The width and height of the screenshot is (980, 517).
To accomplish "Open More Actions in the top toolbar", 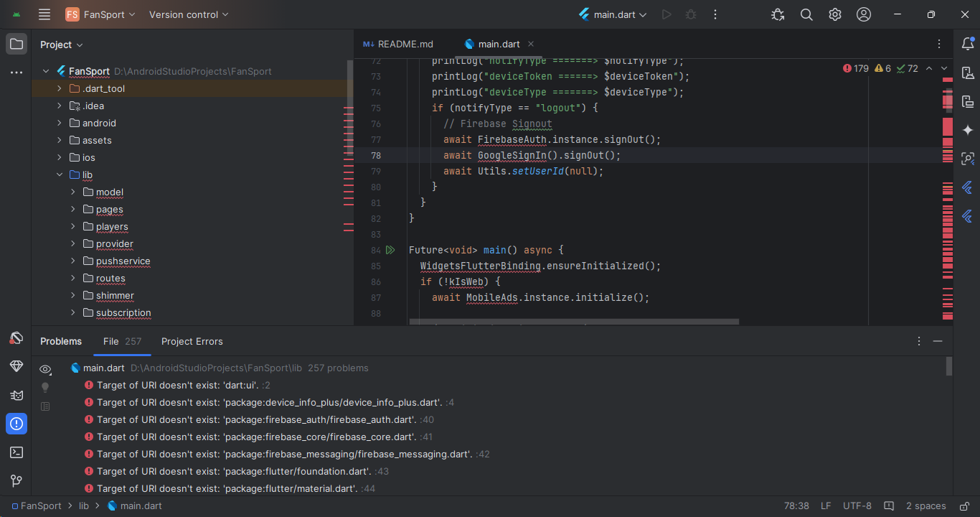I will (x=715, y=14).
